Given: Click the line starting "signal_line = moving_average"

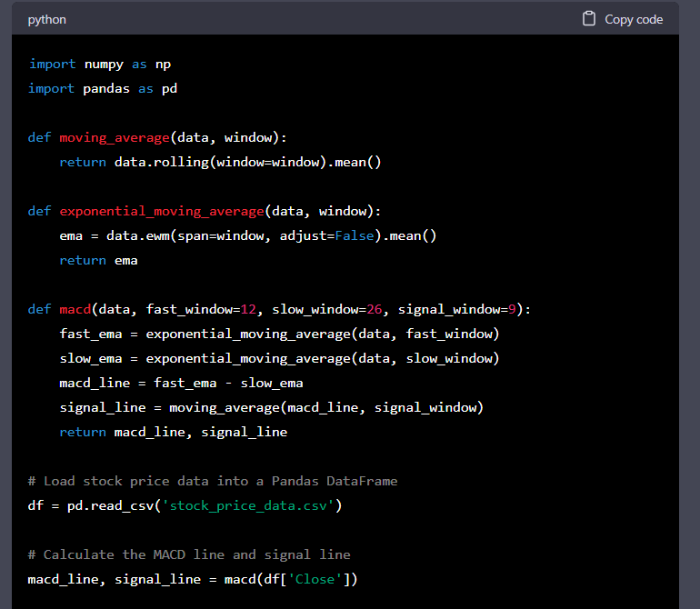Looking at the screenshot, I should point(272,407).
